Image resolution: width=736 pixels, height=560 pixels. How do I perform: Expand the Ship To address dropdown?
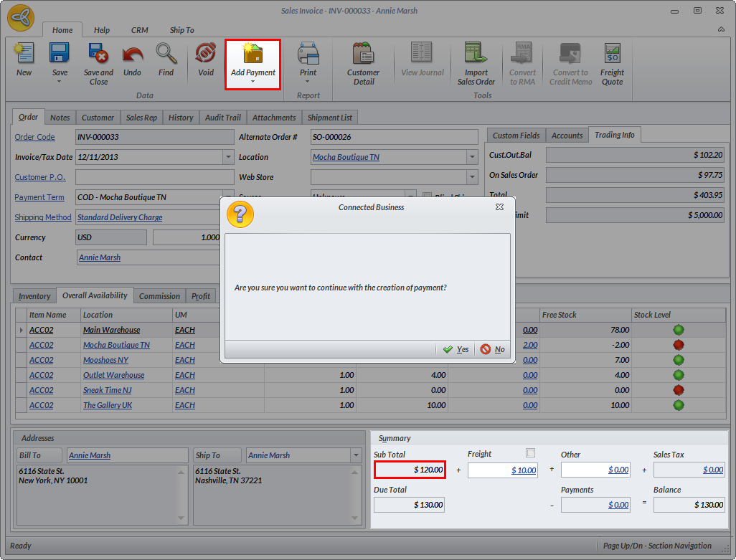coord(356,455)
